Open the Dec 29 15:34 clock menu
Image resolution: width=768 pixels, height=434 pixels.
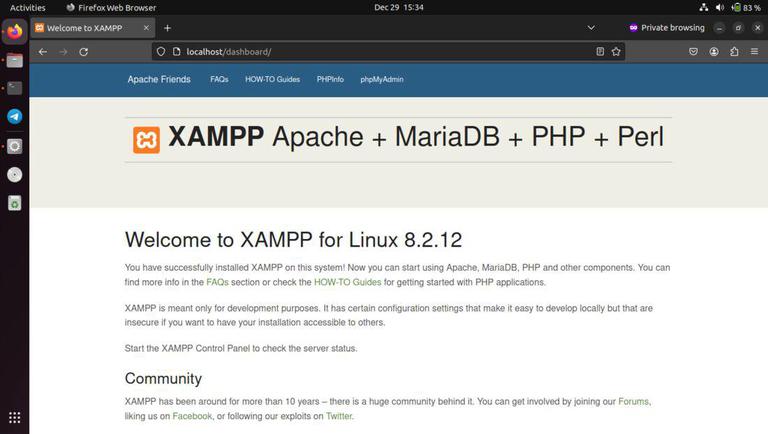point(399,7)
